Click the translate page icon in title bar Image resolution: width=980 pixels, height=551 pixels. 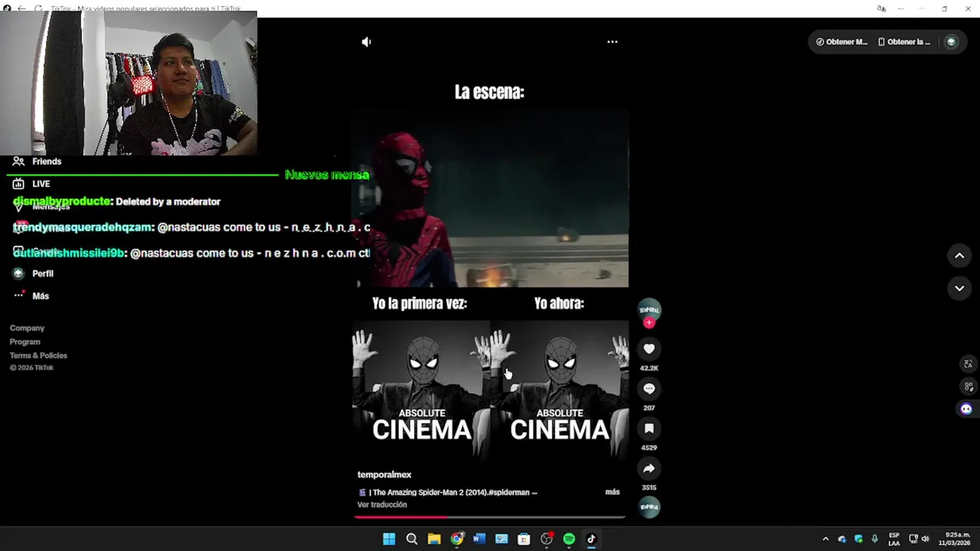click(881, 8)
